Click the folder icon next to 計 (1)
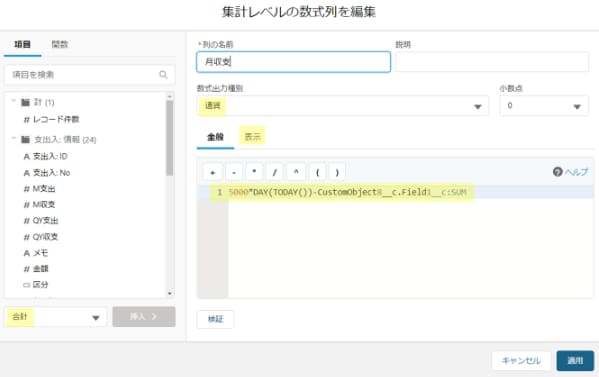This screenshot has width=599, height=377. point(25,102)
